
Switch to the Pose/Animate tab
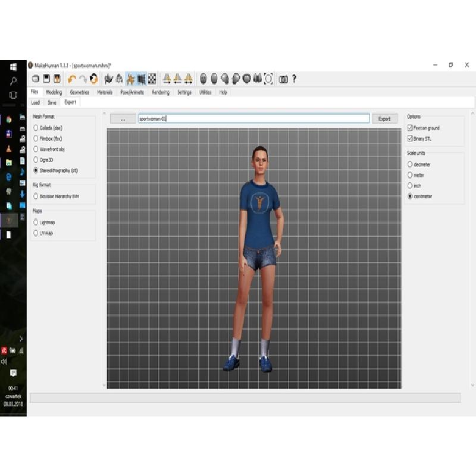click(132, 92)
